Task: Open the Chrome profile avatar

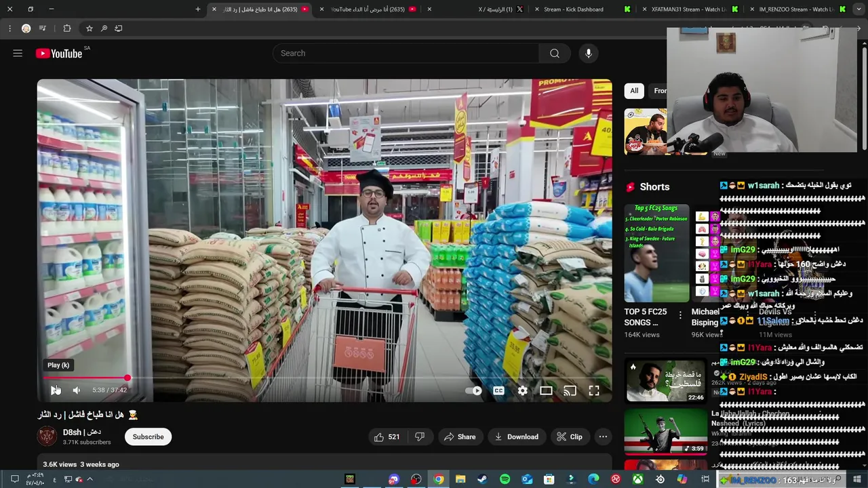Action: [26, 28]
